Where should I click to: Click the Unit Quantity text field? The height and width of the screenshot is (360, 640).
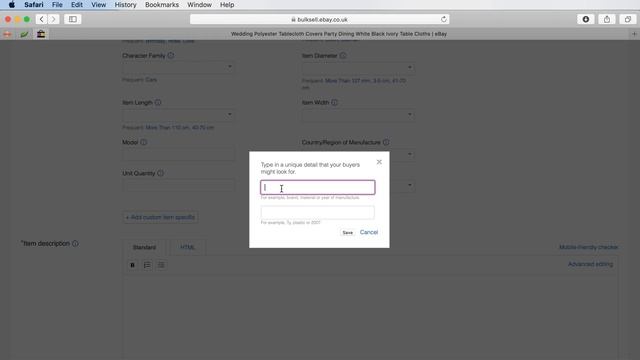coord(178,185)
